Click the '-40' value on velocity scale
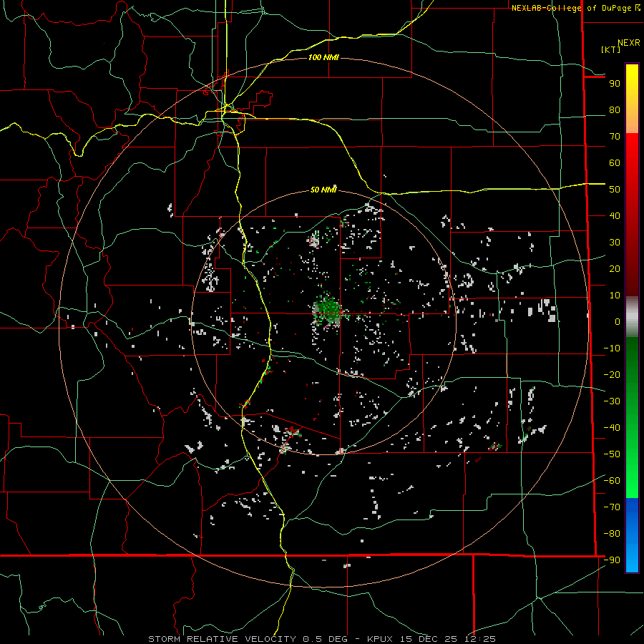Image resolution: width=644 pixels, height=644 pixels. 612,428
